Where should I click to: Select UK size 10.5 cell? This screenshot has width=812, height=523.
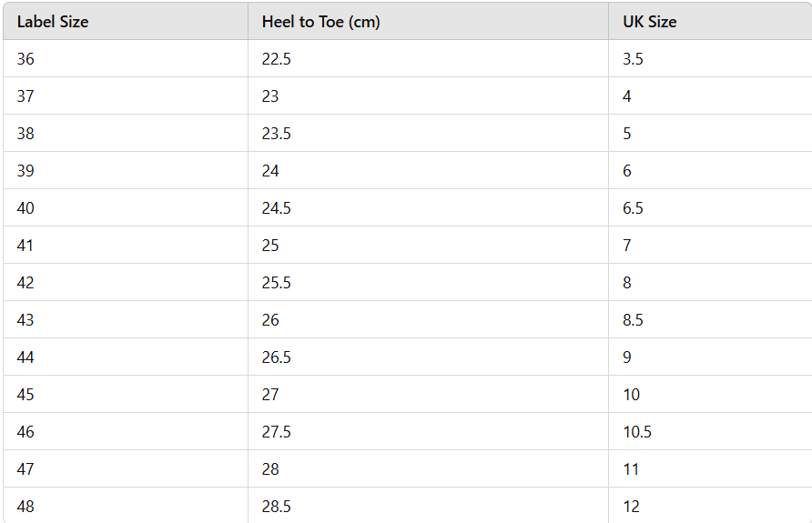(637, 432)
